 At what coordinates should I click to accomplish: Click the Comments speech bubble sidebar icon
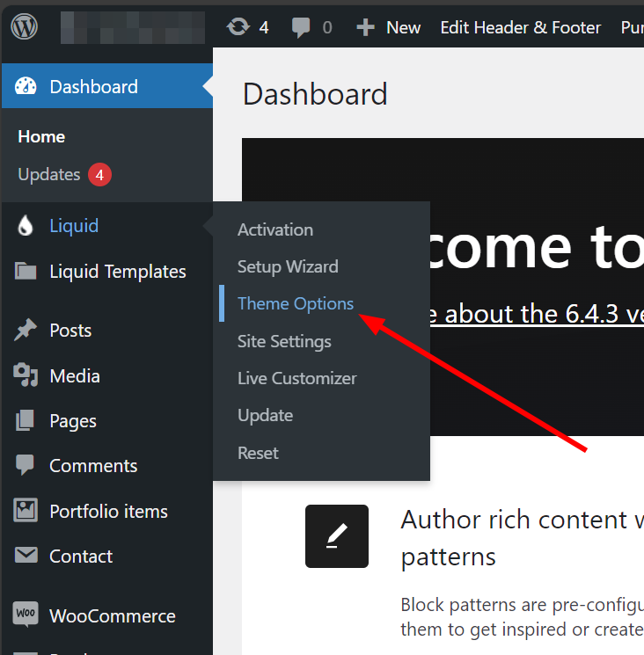tap(25, 465)
